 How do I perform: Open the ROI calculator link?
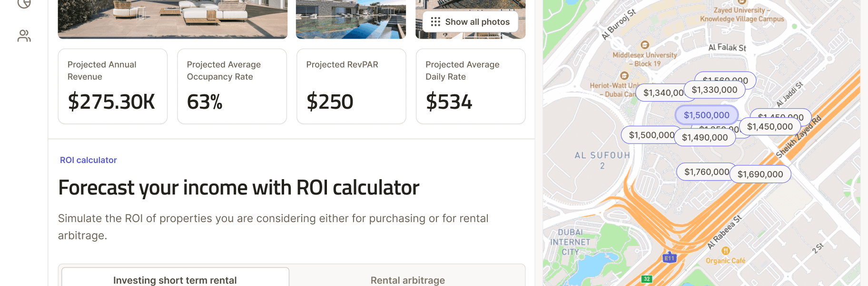[x=89, y=160]
